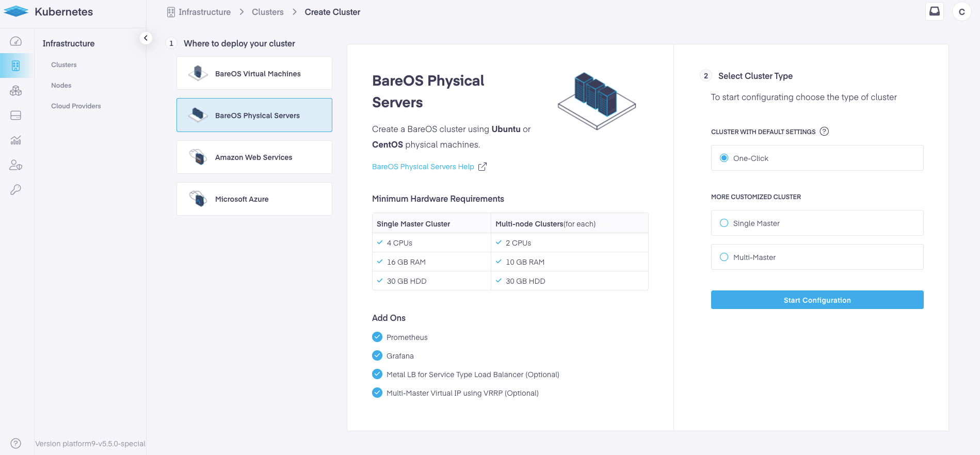Screen dimensions: 980x455
Task: Click the 4 CPUs requirement cell
Action: pyautogui.click(x=431, y=242)
